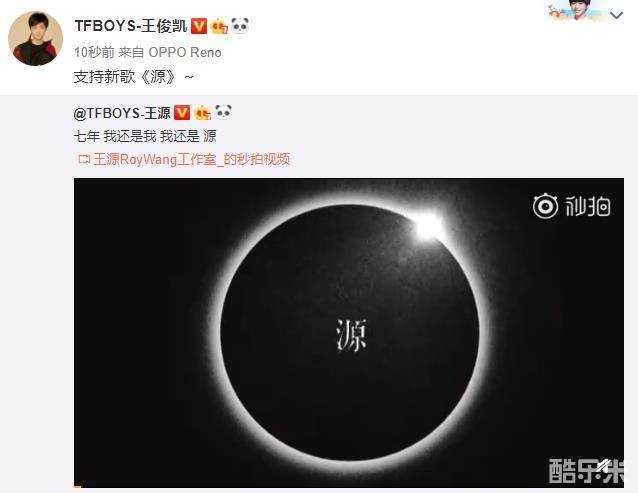The height and width of the screenshot is (493, 638).
Task: Click the panda badge beside 王俊凯
Action: (x=240, y=26)
